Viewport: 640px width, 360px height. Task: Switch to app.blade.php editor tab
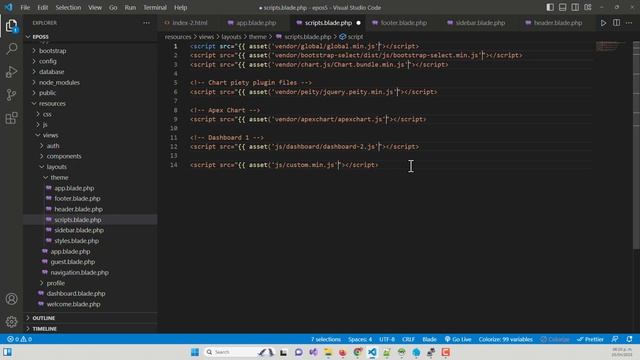256,23
